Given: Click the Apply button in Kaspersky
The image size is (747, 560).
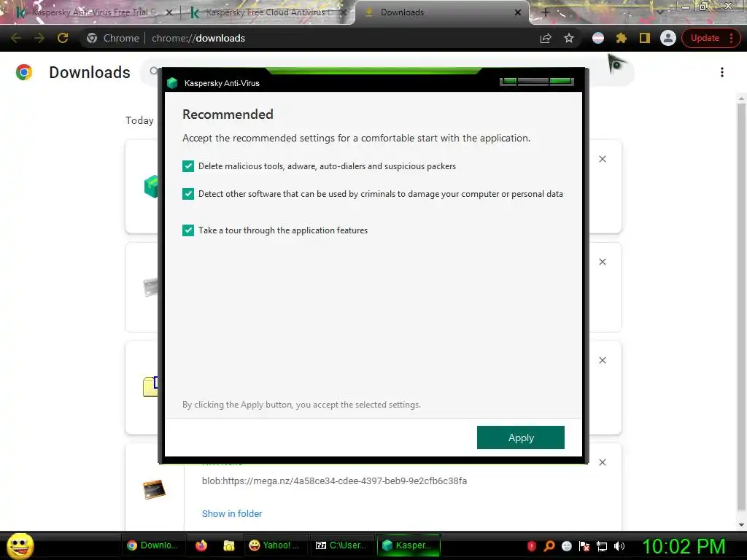Looking at the screenshot, I should click(520, 437).
